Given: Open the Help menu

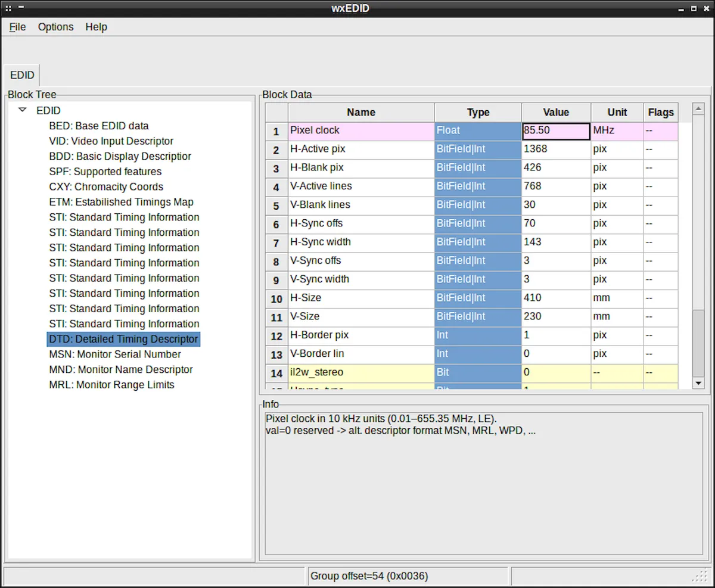Looking at the screenshot, I should point(96,27).
